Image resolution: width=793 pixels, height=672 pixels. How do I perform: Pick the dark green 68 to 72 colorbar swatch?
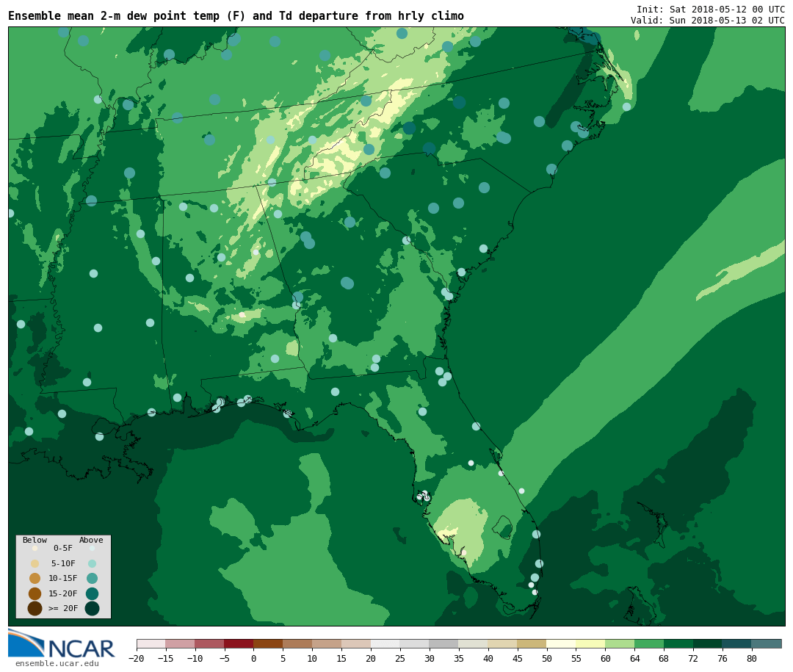pos(679,643)
